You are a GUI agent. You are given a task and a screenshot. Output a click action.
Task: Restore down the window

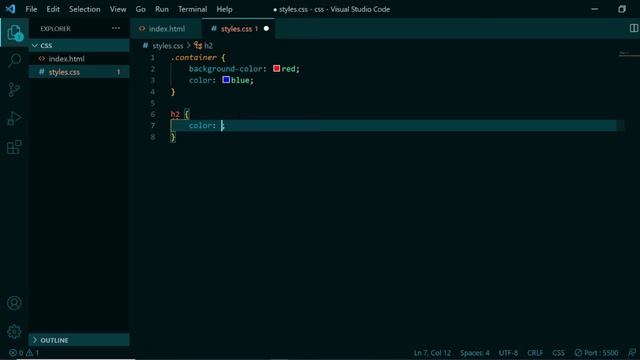click(621, 9)
